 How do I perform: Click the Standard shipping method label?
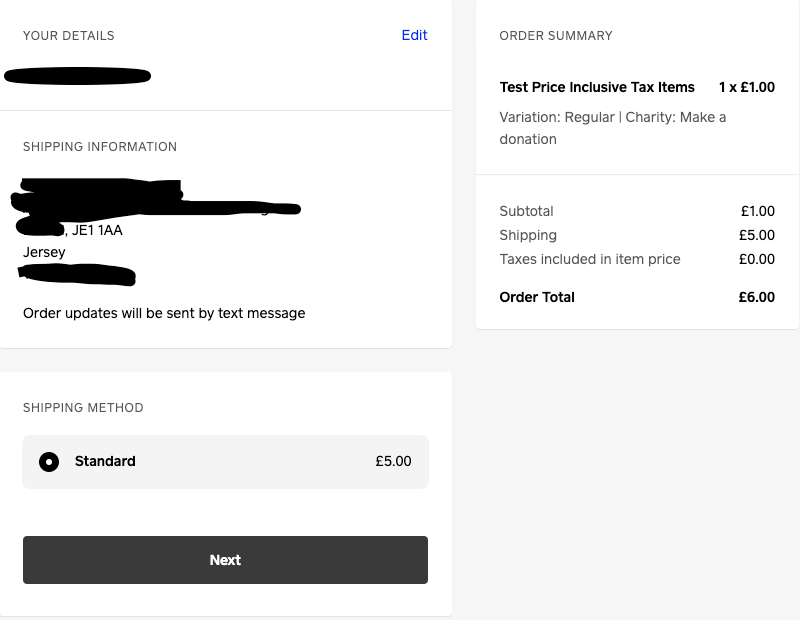point(105,462)
